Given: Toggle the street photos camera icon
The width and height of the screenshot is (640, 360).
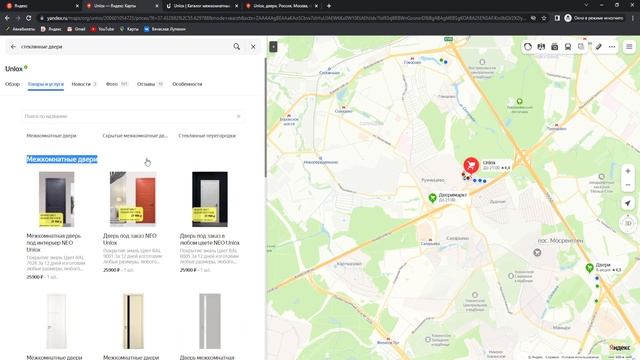Looking at the screenshot, I should (554, 47).
